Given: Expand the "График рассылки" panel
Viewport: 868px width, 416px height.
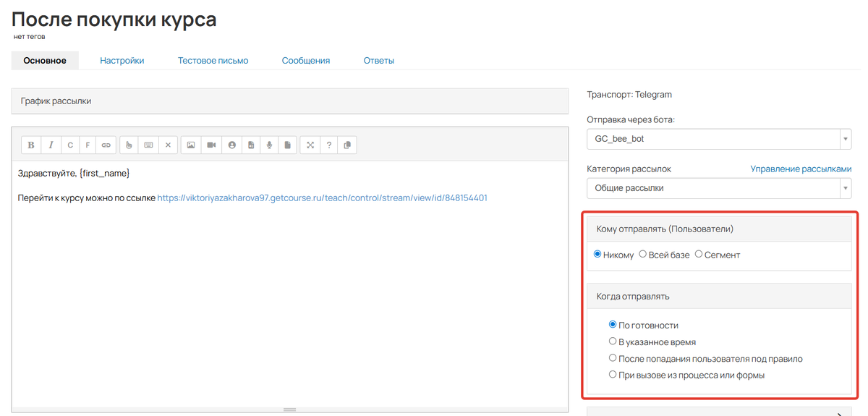Looking at the screenshot, I should tap(290, 101).
